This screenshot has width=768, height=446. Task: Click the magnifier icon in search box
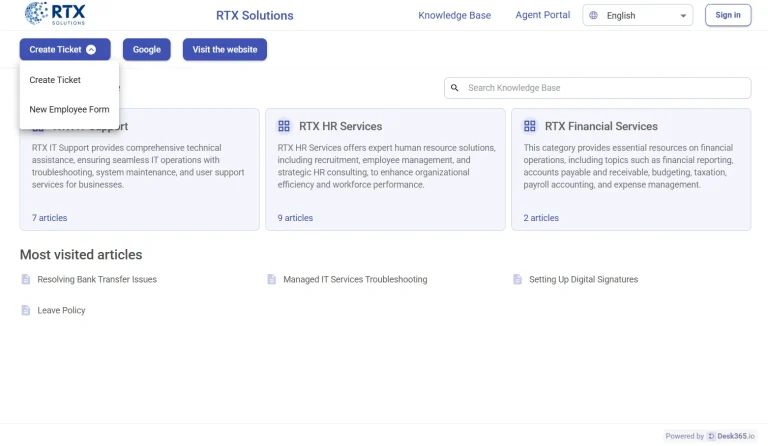(x=455, y=88)
